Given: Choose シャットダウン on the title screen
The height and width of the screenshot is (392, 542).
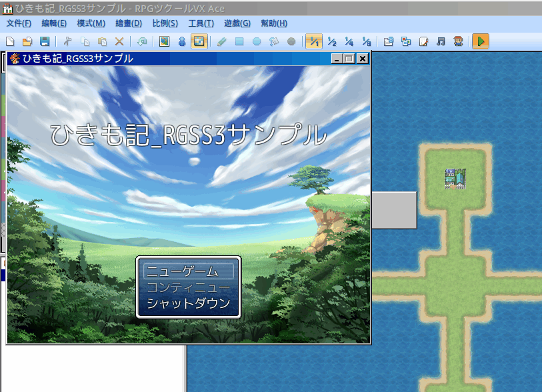Looking at the screenshot, I should pos(189,303).
